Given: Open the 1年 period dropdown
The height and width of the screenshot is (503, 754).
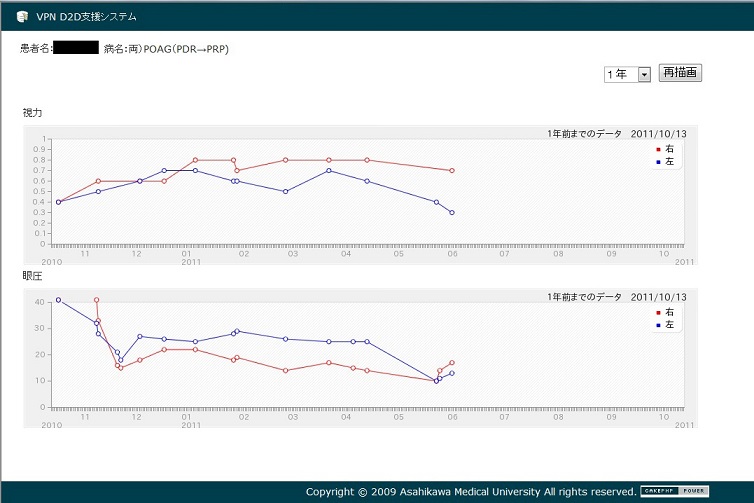Looking at the screenshot, I should tap(627, 74).
